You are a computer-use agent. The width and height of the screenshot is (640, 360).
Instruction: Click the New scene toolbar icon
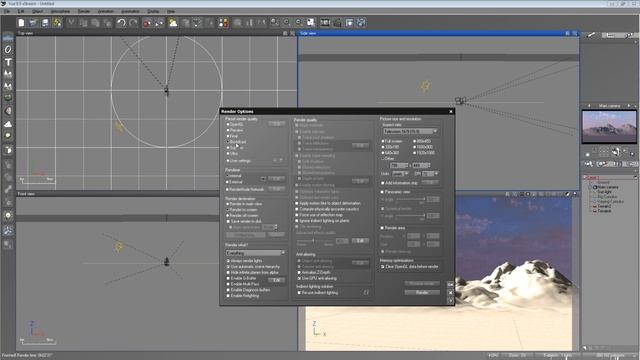click(x=21, y=22)
